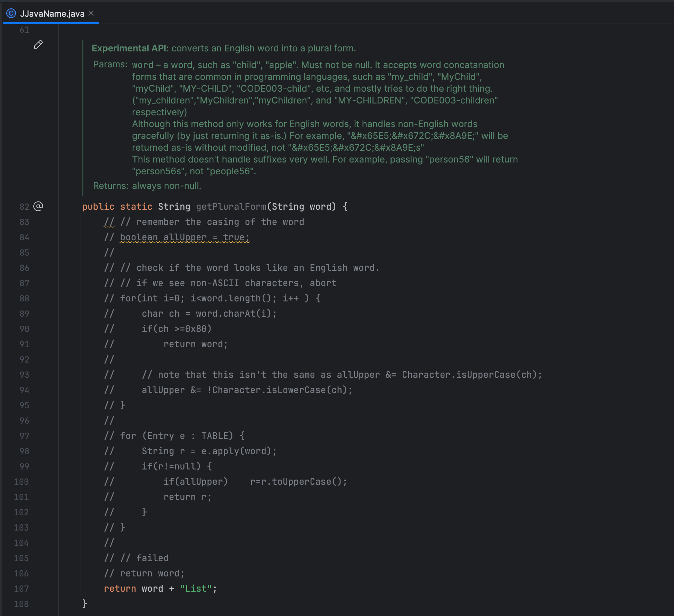The image size is (674, 616).
Task: Click '// return word;' on line 106
Action: coord(144,573)
